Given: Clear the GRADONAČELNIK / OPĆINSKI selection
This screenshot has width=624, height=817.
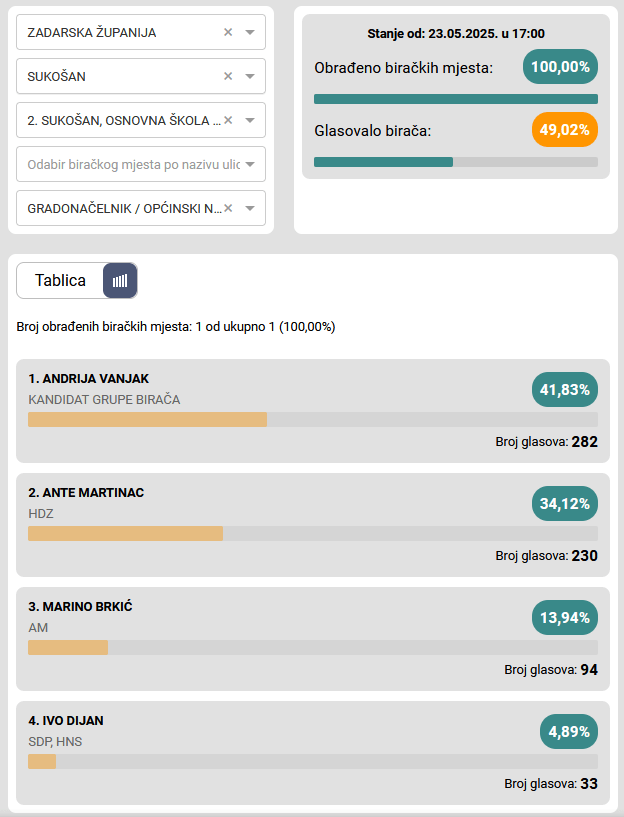Looking at the screenshot, I should point(228,208).
